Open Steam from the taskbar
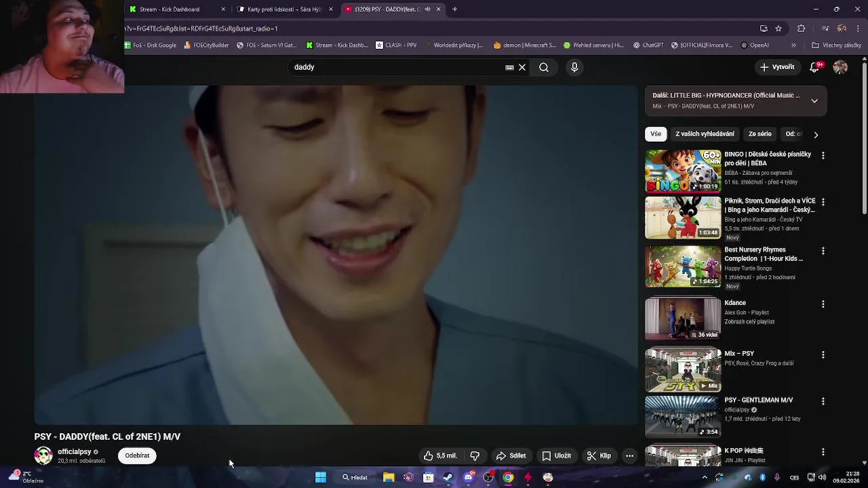This screenshot has width=868, height=488. [x=448, y=477]
